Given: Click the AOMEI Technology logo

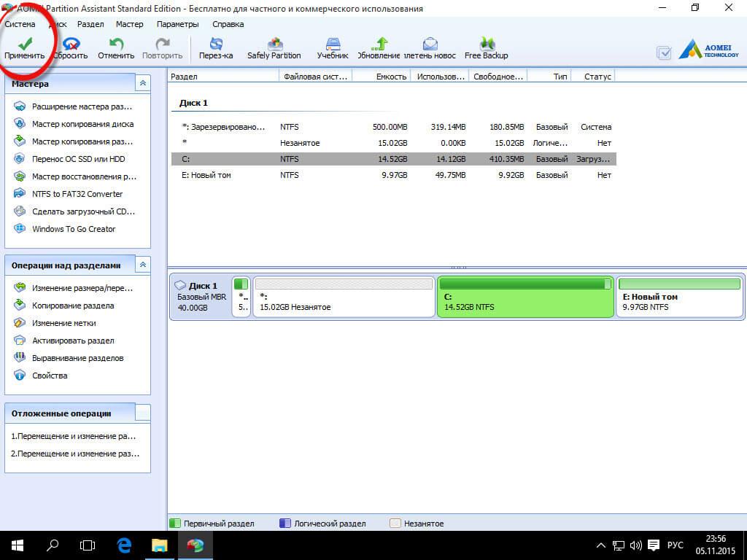Looking at the screenshot, I should [x=709, y=50].
